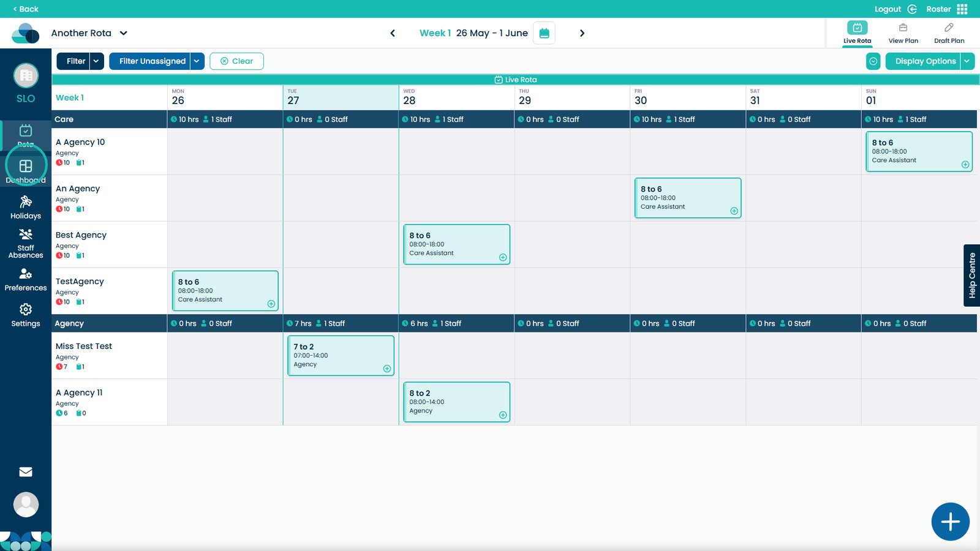
Task: Click the Logout text link
Action: click(x=888, y=9)
